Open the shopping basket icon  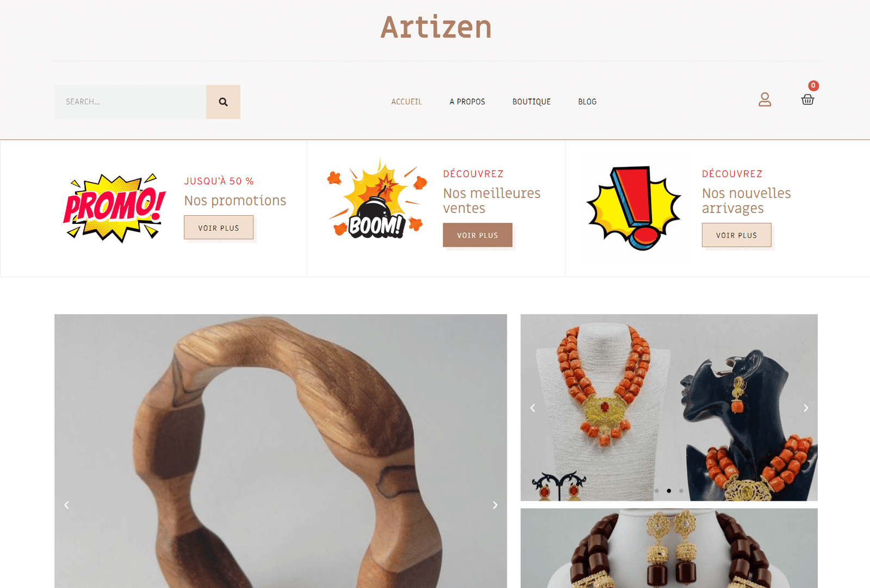(x=807, y=99)
